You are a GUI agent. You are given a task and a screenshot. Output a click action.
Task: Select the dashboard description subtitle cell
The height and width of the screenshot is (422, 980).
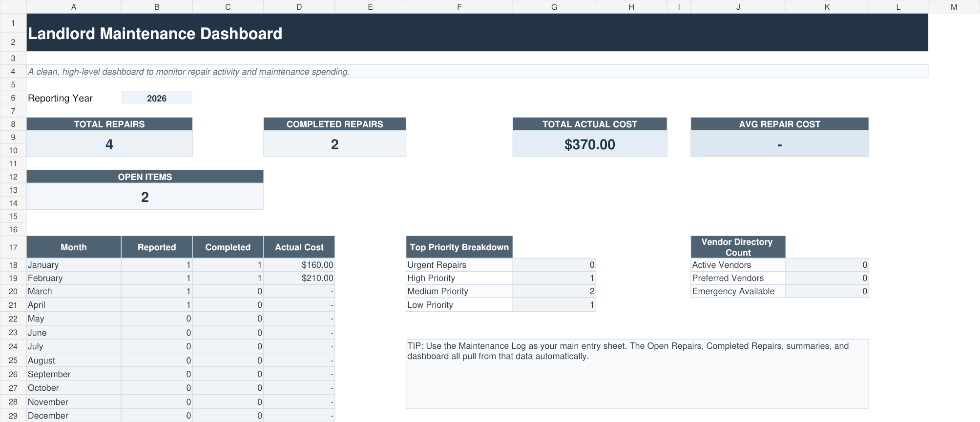477,71
